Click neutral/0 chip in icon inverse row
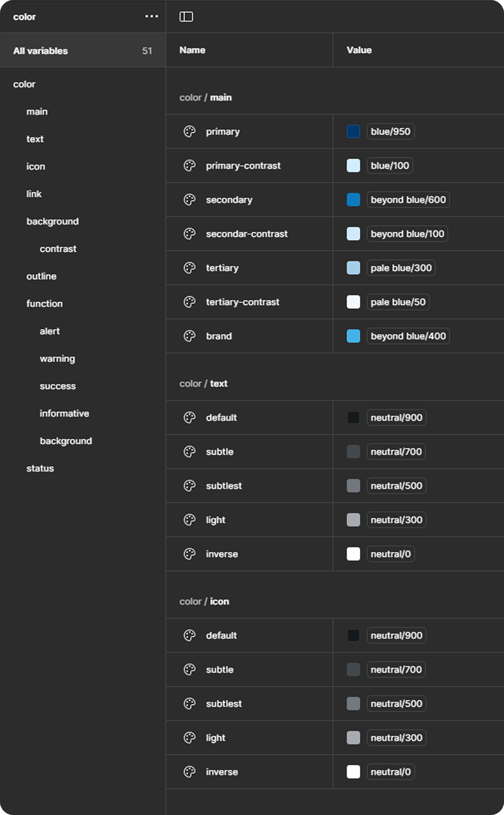The height and width of the screenshot is (815, 504). [x=391, y=772]
